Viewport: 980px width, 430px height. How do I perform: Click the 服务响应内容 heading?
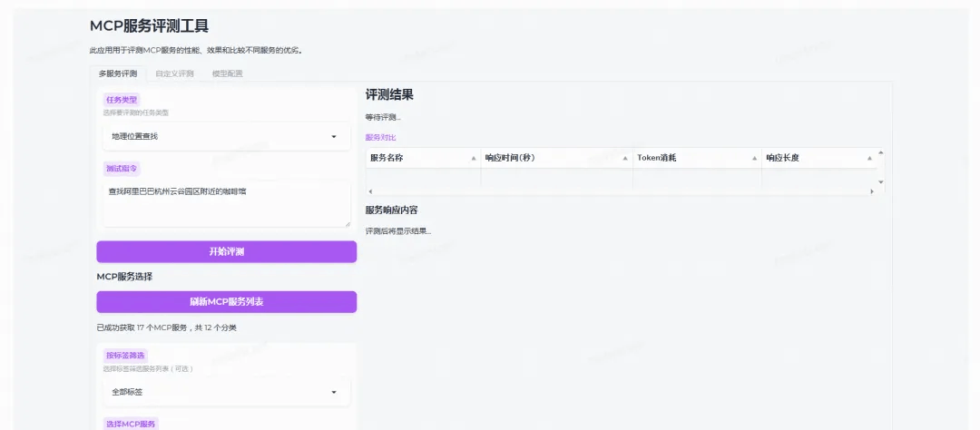click(x=392, y=210)
